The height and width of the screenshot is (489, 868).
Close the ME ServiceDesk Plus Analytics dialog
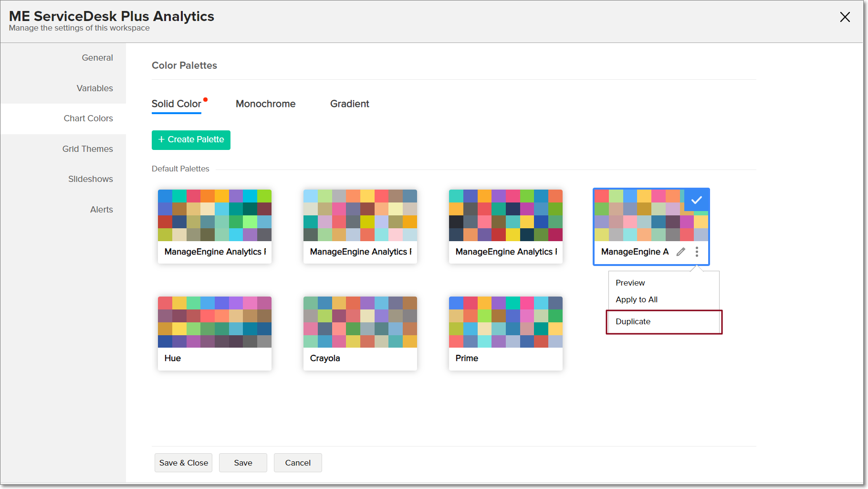tap(845, 17)
